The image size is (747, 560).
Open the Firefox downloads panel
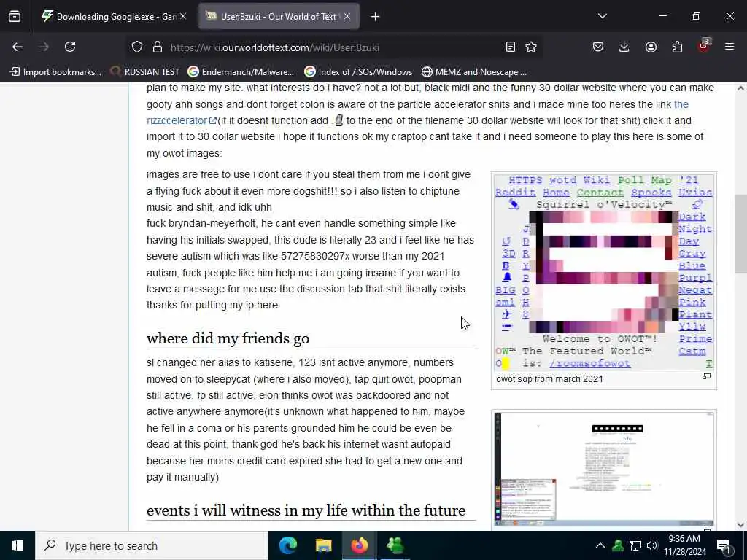coord(624,47)
